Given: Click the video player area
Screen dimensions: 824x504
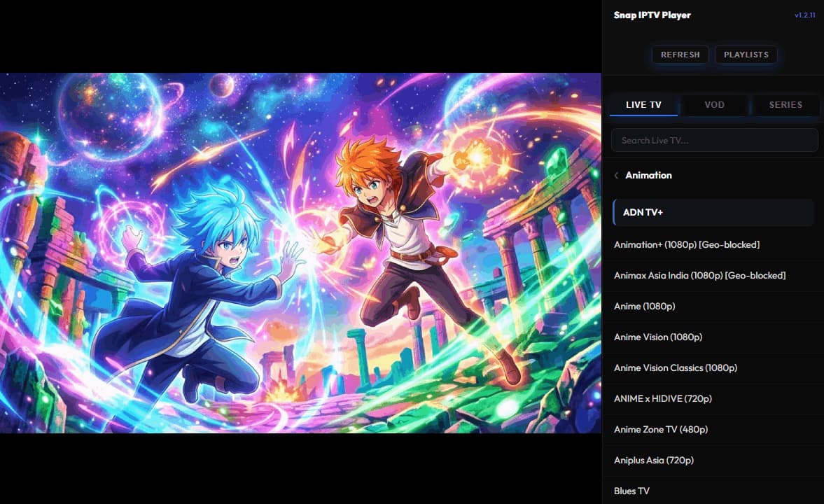Looking at the screenshot, I should [300, 253].
